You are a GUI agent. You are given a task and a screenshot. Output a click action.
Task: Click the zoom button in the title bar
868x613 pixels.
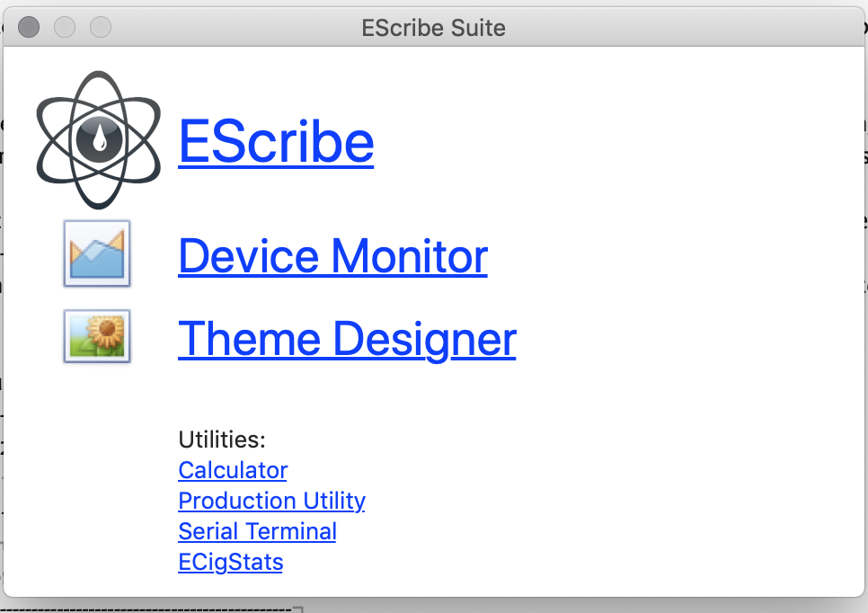coord(101,28)
